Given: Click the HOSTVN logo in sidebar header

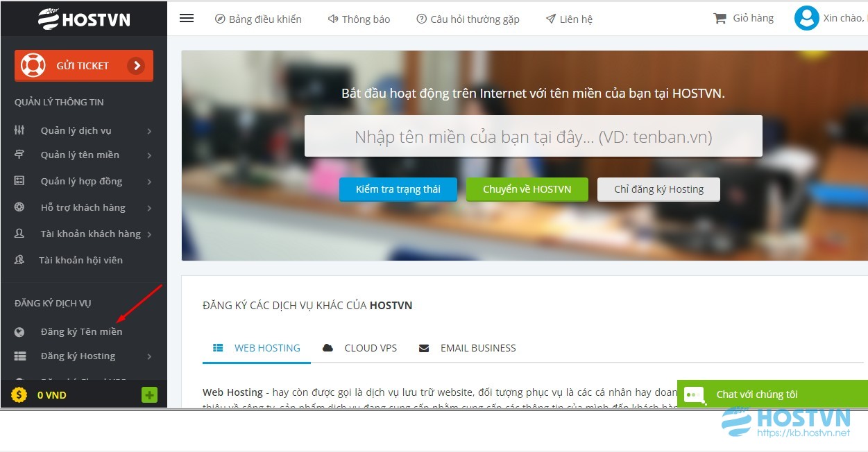Looking at the screenshot, I should click(x=84, y=19).
